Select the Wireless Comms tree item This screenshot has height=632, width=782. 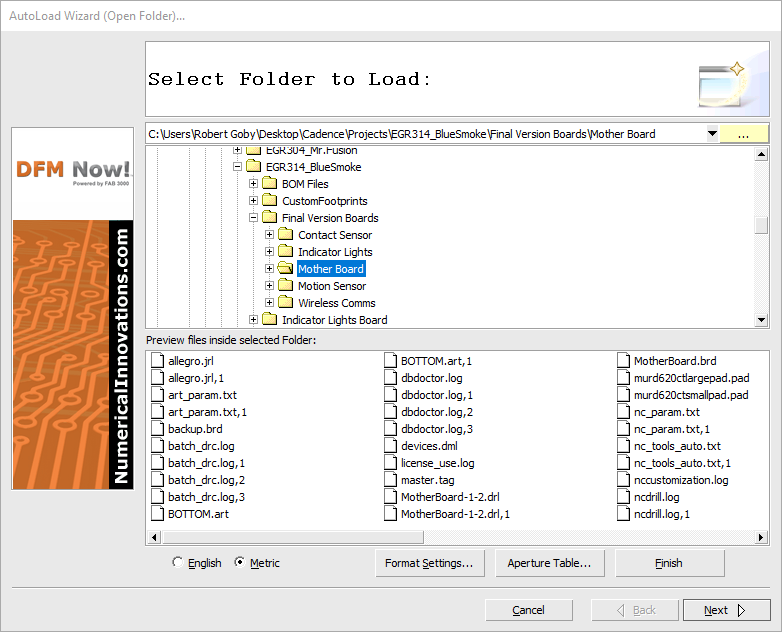click(337, 303)
